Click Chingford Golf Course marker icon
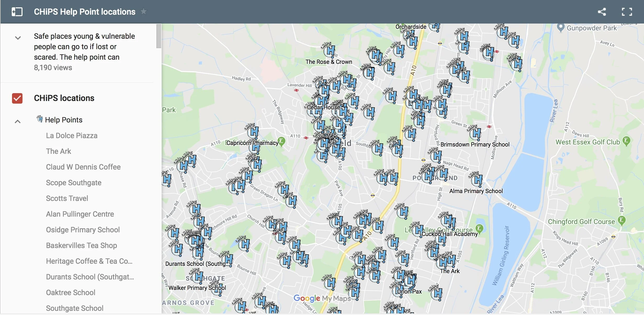The height and width of the screenshot is (315, 644). tap(622, 220)
